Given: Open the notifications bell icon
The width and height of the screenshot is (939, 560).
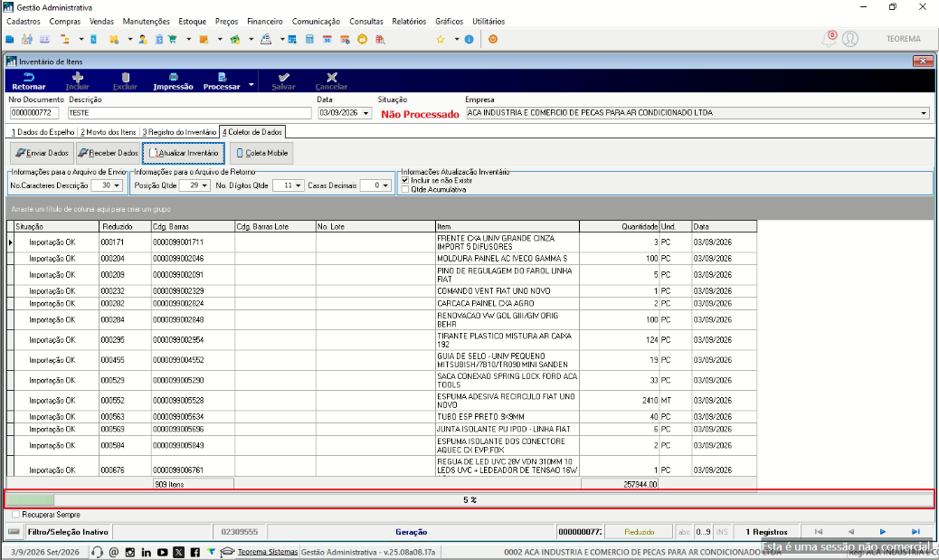Looking at the screenshot, I should click(x=829, y=39).
